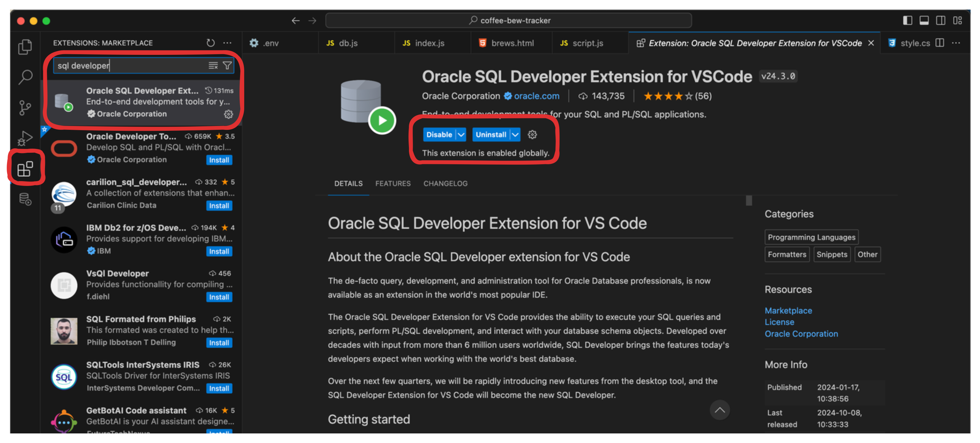The height and width of the screenshot is (443, 980).
Task: Select Oracle SQL Developer Ext... list item
Action: [x=141, y=102]
